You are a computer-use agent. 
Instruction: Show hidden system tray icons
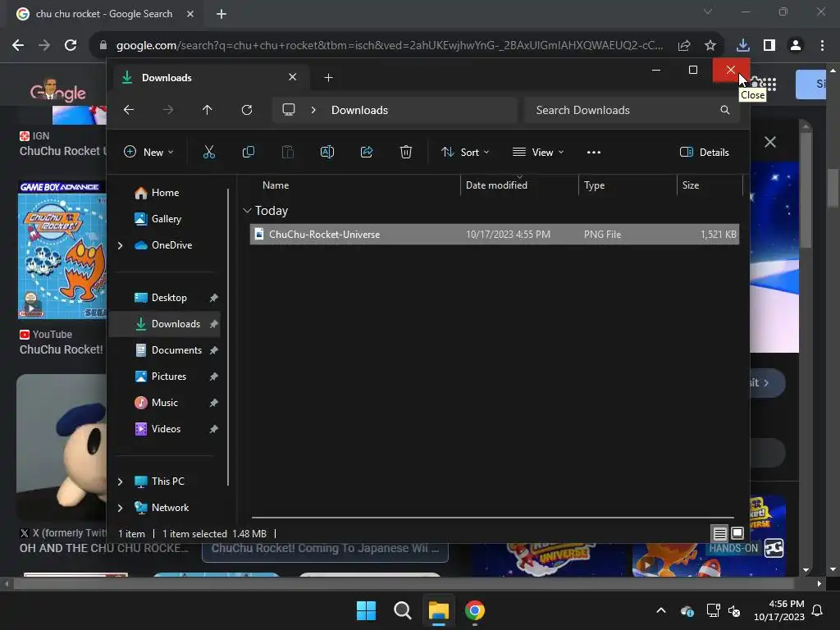(x=661, y=610)
